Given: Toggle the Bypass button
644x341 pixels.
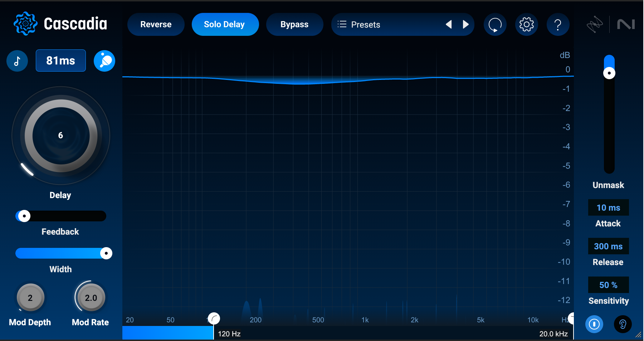Looking at the screenshot, I should point(294,24).
